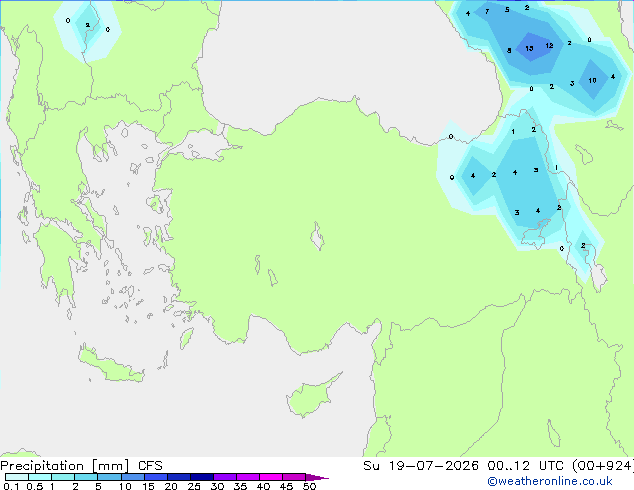The height and width of the screenshot is (490, 634).
Task: Select the 'Su 19-07-2026 00..12 UTC' date label
Action: pos(465,466)
